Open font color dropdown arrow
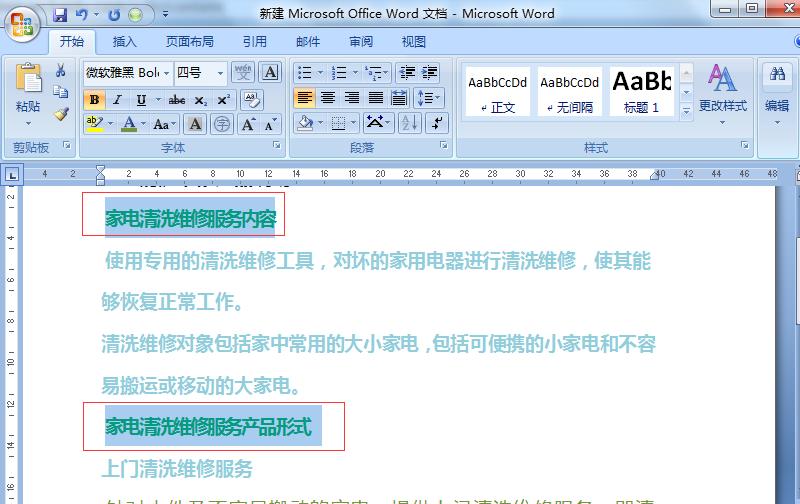Viewport: 800px width, 504px height. click(143, 124)
